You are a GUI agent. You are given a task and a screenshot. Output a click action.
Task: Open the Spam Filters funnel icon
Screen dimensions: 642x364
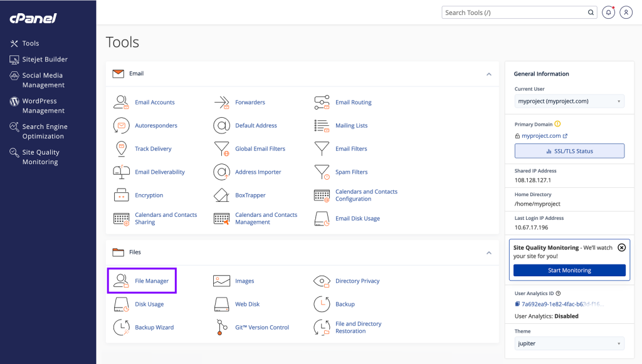(322, 172)
